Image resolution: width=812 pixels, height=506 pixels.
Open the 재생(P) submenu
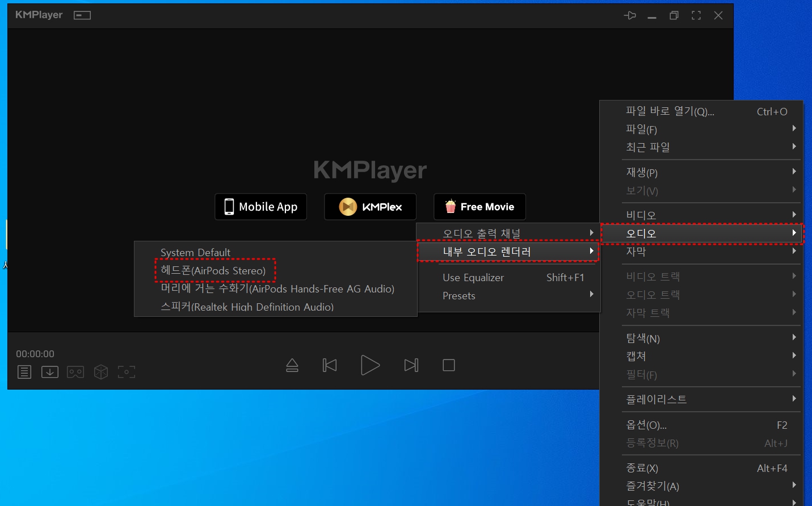[701, 172]
